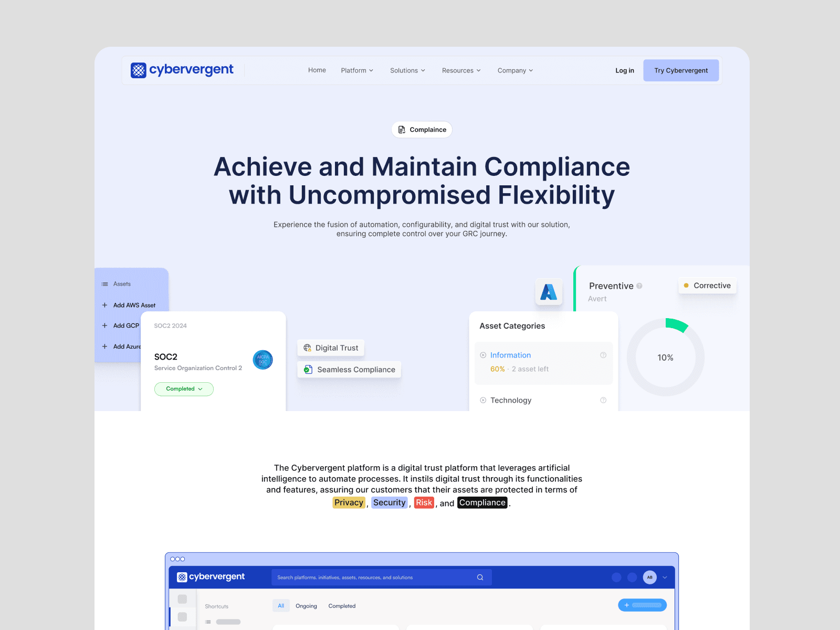Image resolution: width=840 pixels, height=630 pixels.
Task: Click the plus icon for Add AWS Asset
Action: [x=104, y=305]
